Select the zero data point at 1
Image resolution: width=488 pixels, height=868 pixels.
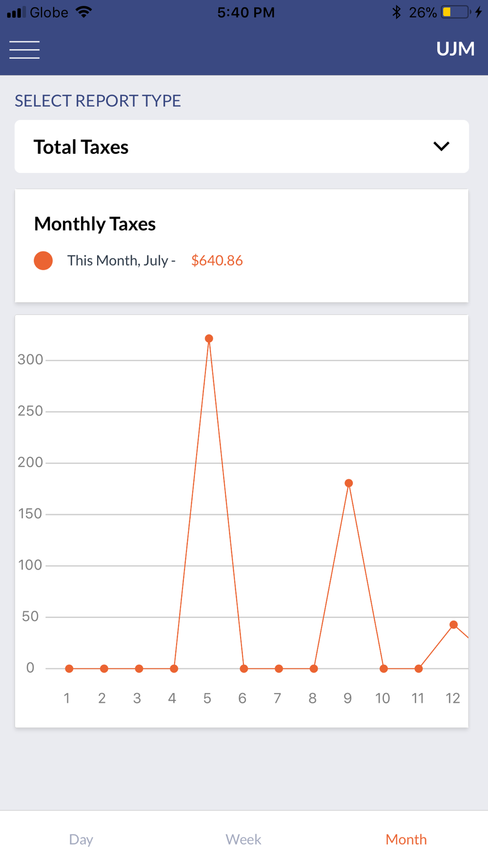click(x=69, y=669)
